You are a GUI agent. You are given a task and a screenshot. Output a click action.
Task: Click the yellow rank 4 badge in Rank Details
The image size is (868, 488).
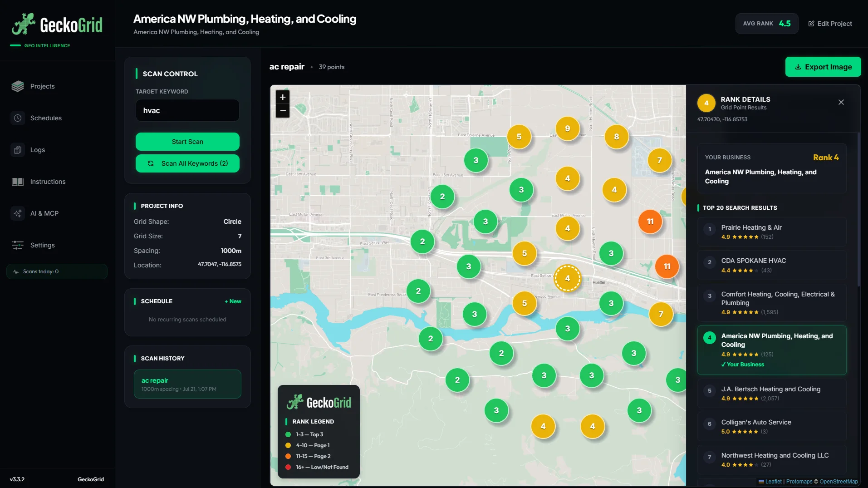[706, 103]
